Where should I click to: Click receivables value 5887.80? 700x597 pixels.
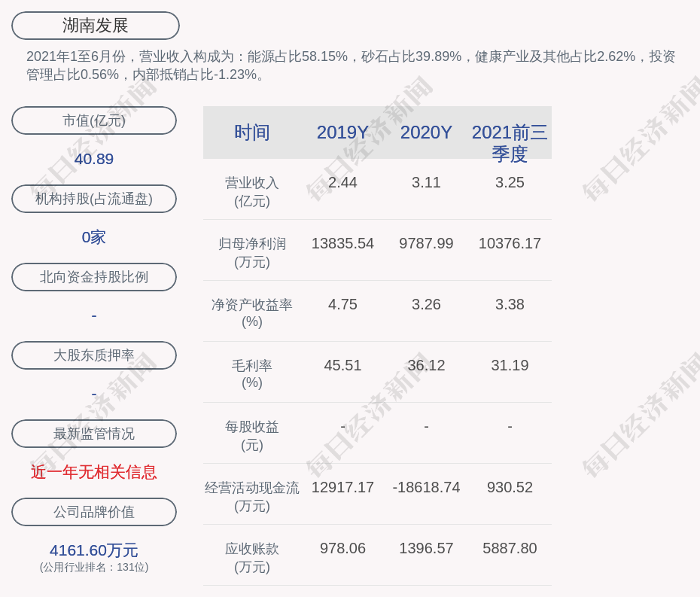(x=510, y=548)
